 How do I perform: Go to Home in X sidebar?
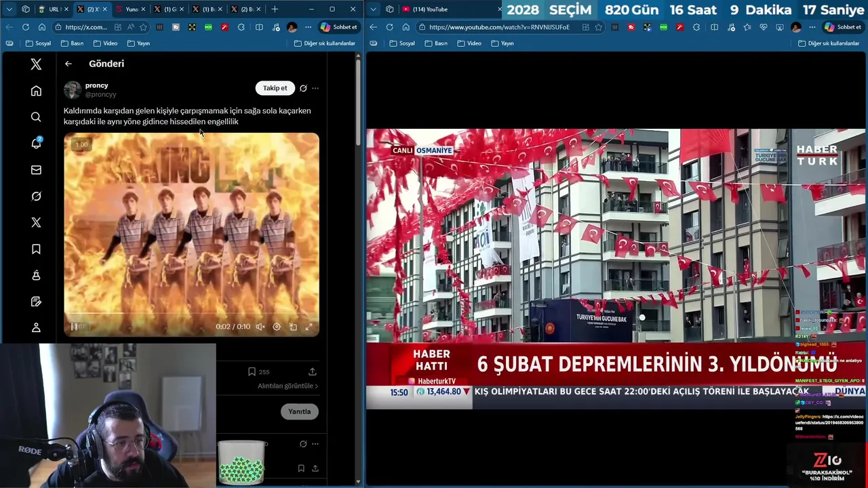click(x=36, y=91)
